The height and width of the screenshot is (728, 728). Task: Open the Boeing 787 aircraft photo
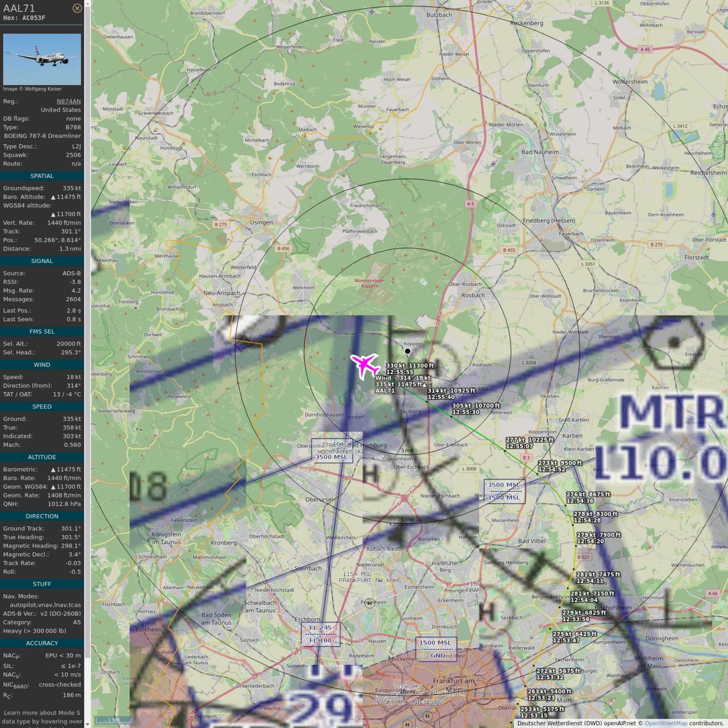click(42, 59)
